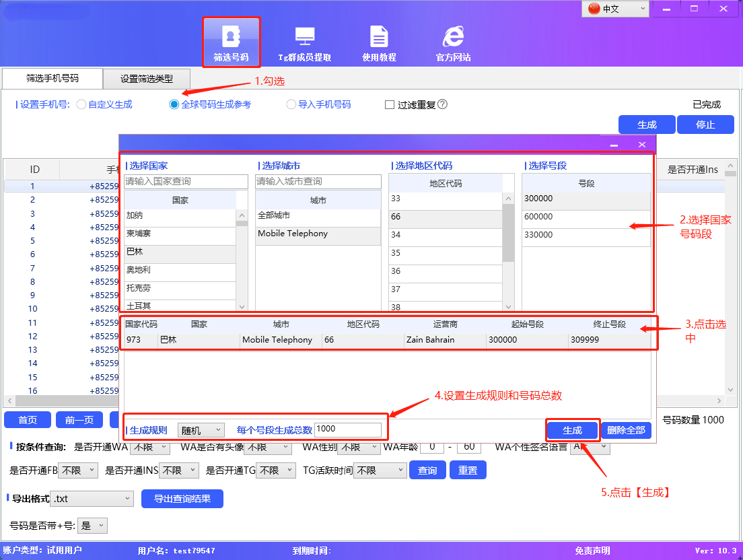Image resolution: width=743 pixels, height=560 pixels.
Task: Click the help icon beside 过滤重复
Action: pos(442,104)
